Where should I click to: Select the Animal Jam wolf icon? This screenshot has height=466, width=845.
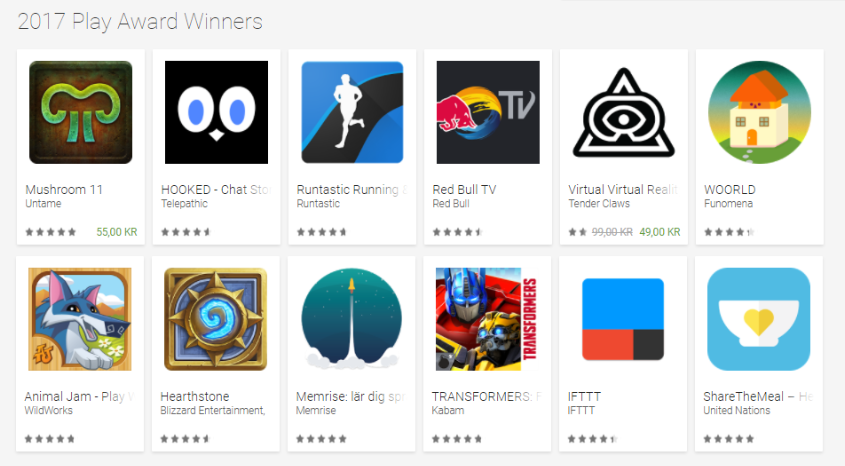pyautogui.click(x=80, y=319)
